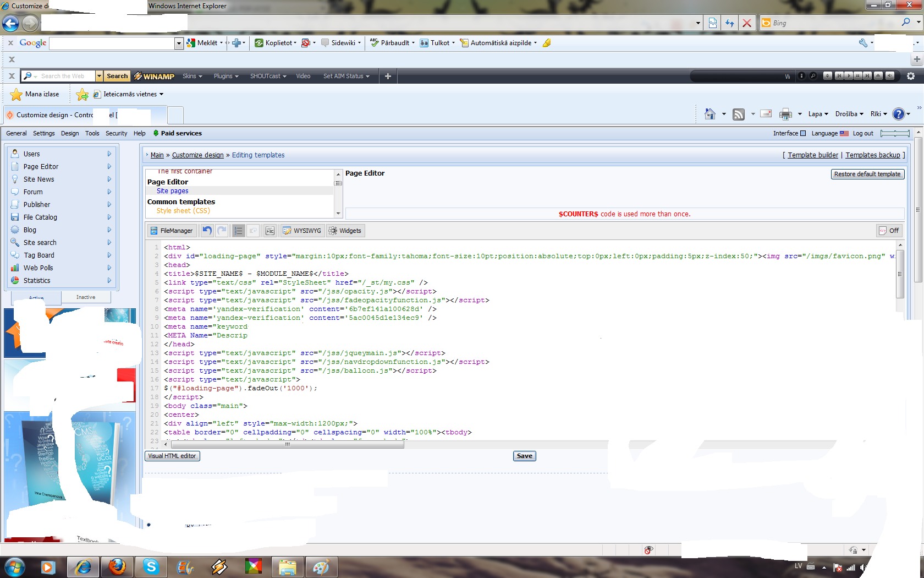924x578 pixels.
Task: Click the Winamp previous track button
Action: (839, 76)
